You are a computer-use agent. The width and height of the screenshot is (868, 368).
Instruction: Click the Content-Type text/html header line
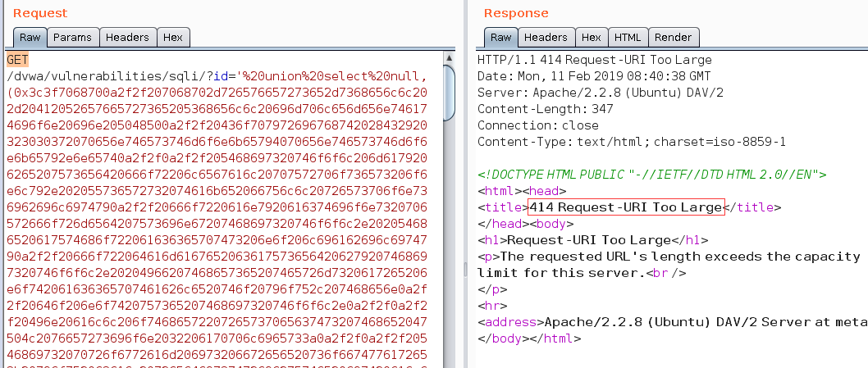(632, 142)
